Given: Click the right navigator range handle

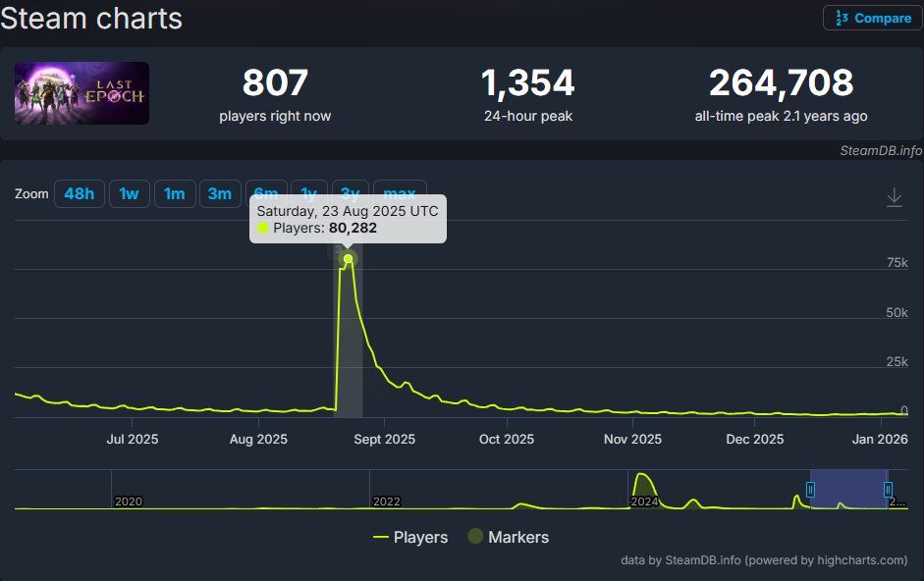Looking at the screenshot, I should pyautogui.click(x=888, y=489).
